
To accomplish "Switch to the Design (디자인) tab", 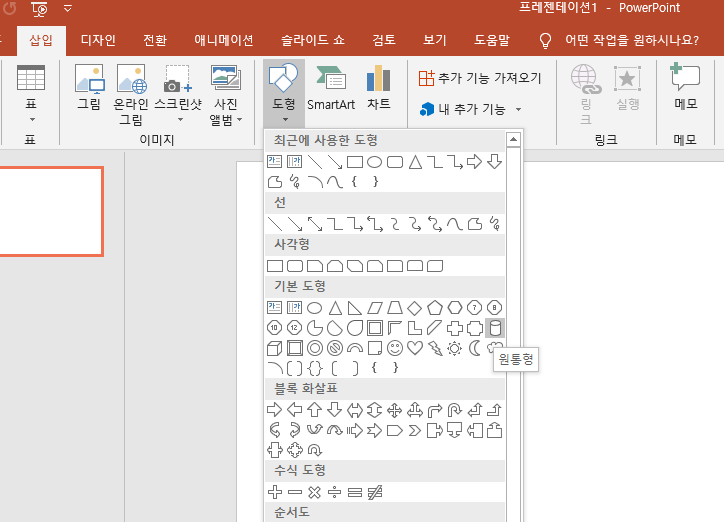I will 98,40.
